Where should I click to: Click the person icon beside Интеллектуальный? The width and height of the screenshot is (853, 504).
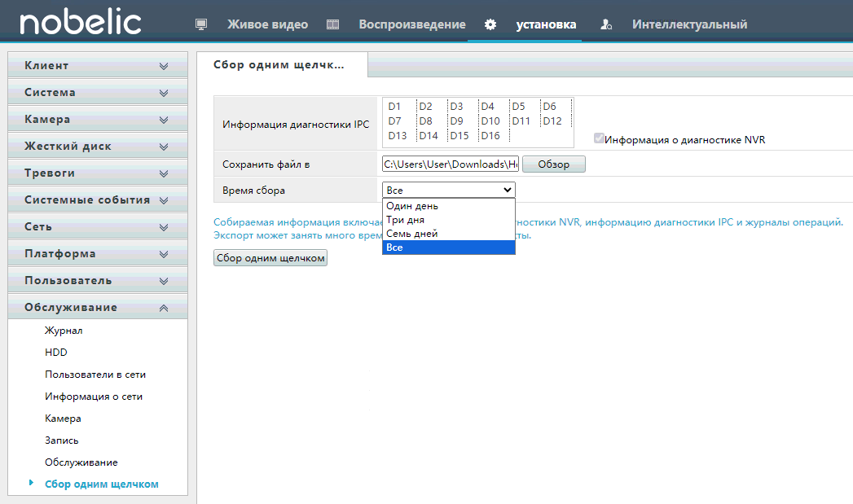point(606,24)
